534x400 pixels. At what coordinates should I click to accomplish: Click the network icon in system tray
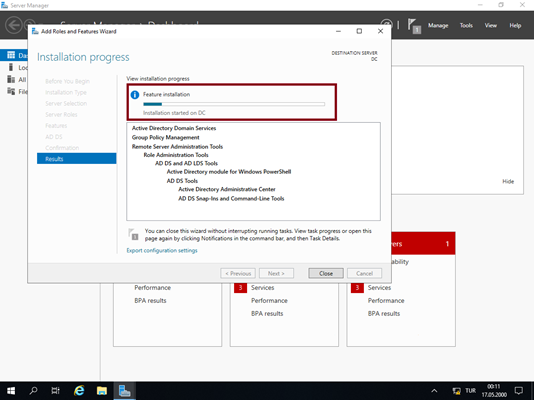pyautogui.click(x=456, y=391)
